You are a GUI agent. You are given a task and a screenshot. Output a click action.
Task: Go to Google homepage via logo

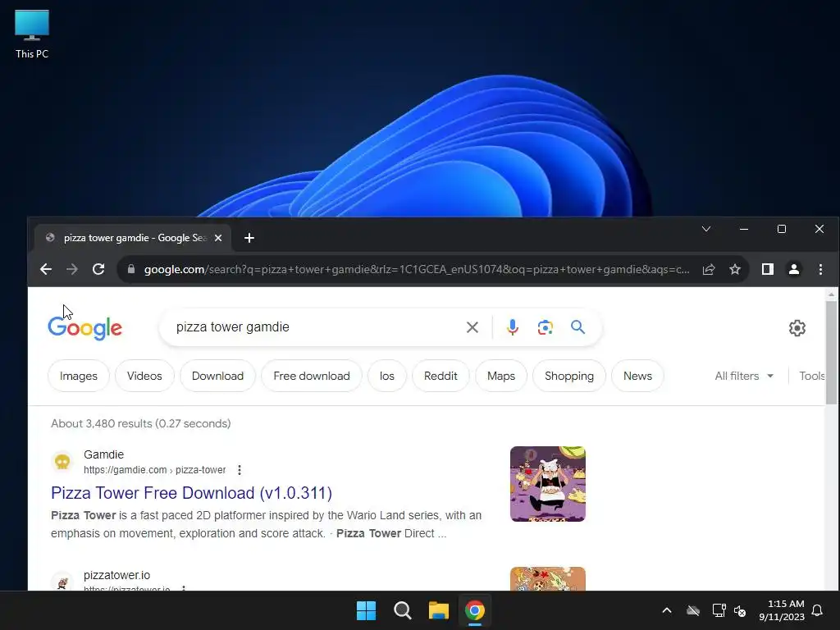click(84, 328)
